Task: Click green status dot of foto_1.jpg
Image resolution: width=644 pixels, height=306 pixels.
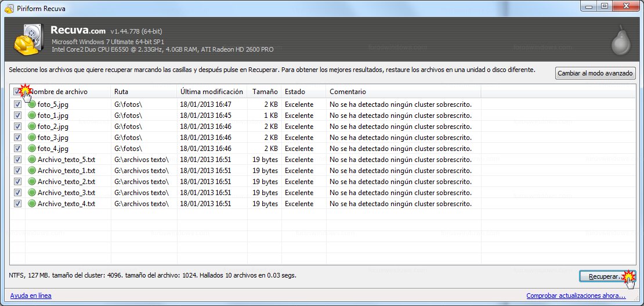Action: click(x=32, y=116)
